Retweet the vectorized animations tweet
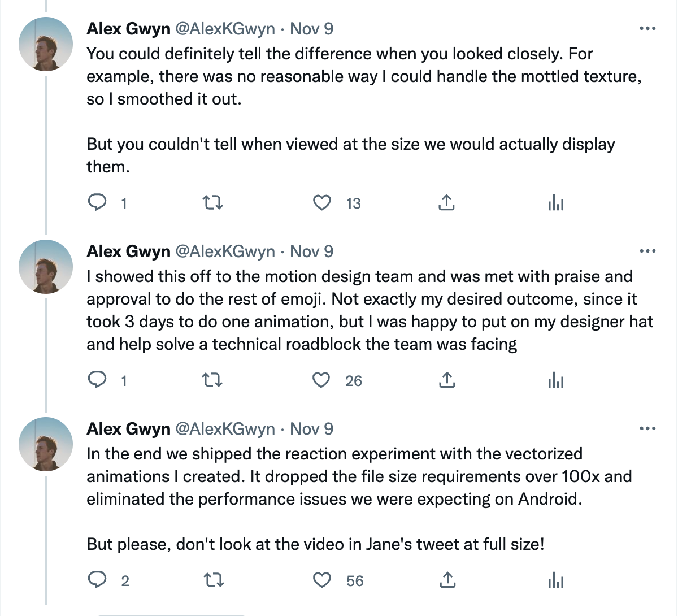This screenshot has width=678, height=616. (x=212, y=580)
